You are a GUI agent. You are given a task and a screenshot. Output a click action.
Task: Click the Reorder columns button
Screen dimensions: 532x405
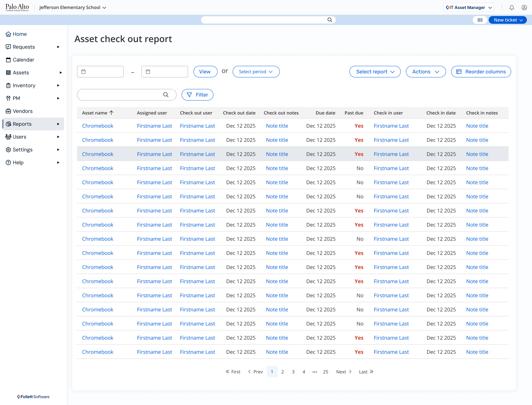[x=481, y=72]
